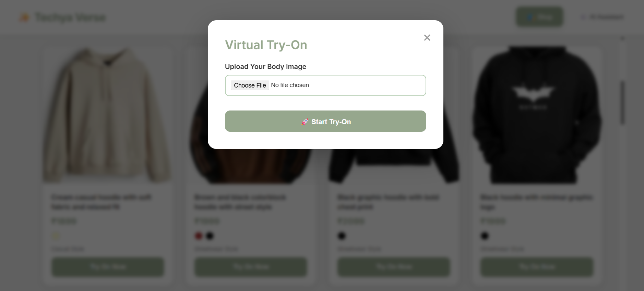Image resolution: width=644 pixels, height=291 pixels.
Task: Click the body image upload field
Action: pos(325,85)
